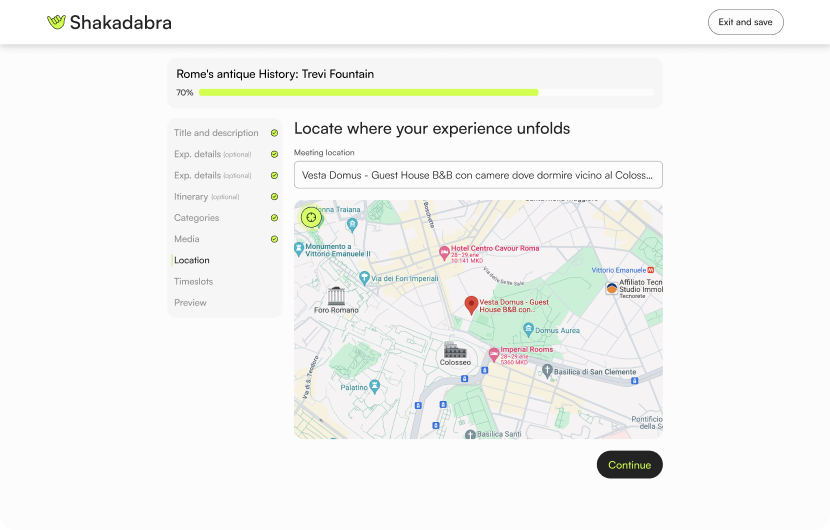Viewport: 830px width, 530px height.
Task: Click the Imperial Rooms hotel pin
Action: tap(493, 354)
